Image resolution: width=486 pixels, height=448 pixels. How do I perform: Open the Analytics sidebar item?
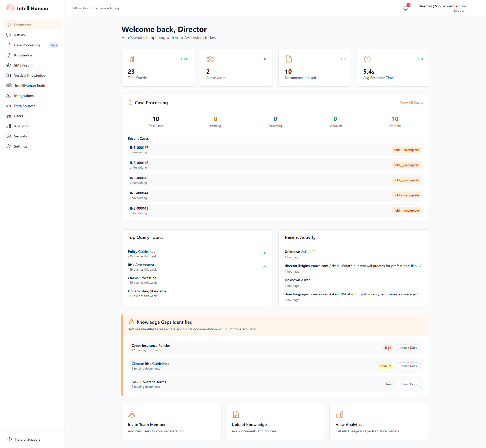click(21, 126)
